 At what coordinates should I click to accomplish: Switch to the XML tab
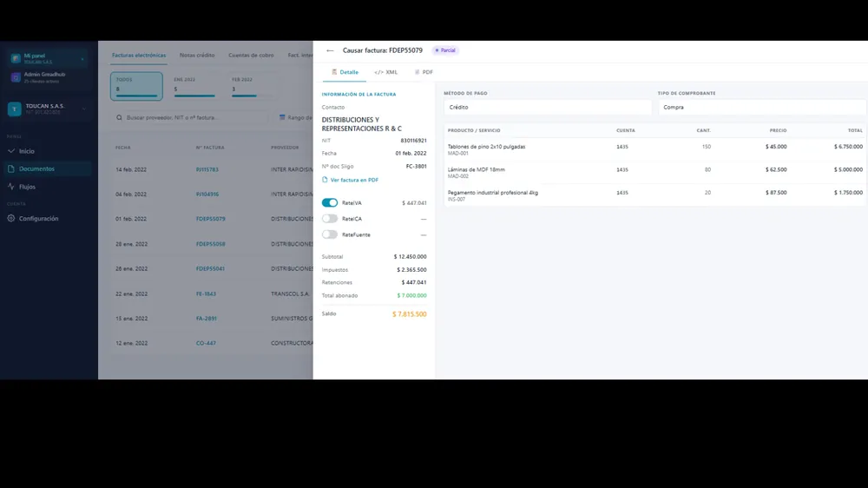[x=386, y=72]
